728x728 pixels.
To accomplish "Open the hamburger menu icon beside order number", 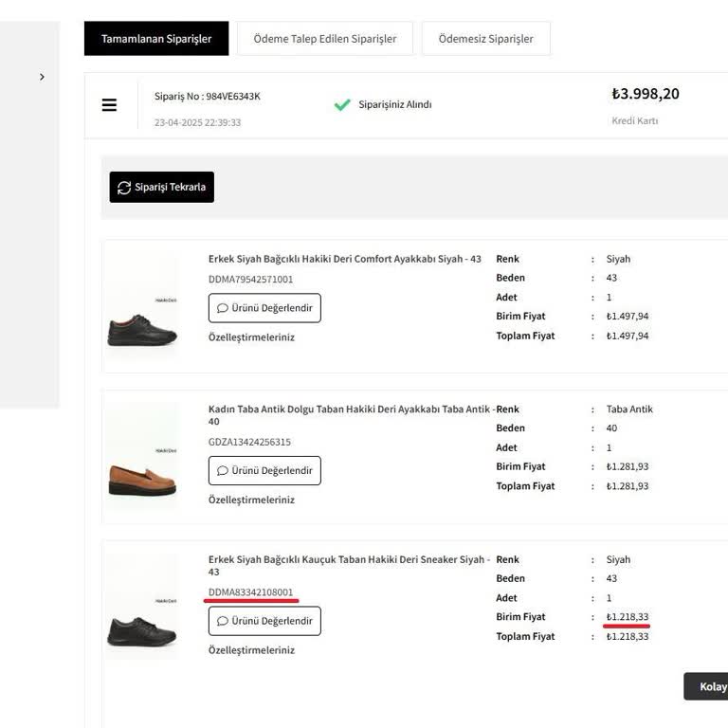I will pos(109,105).
